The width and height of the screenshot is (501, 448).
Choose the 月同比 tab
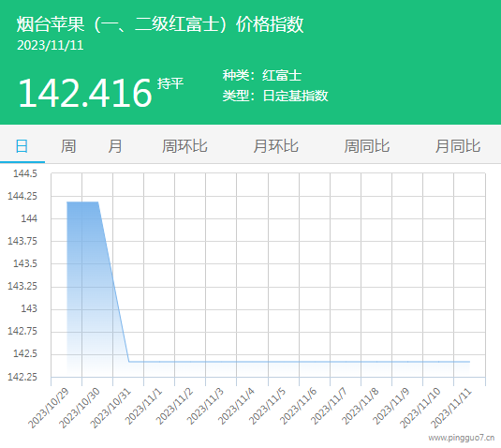[458, 146]
